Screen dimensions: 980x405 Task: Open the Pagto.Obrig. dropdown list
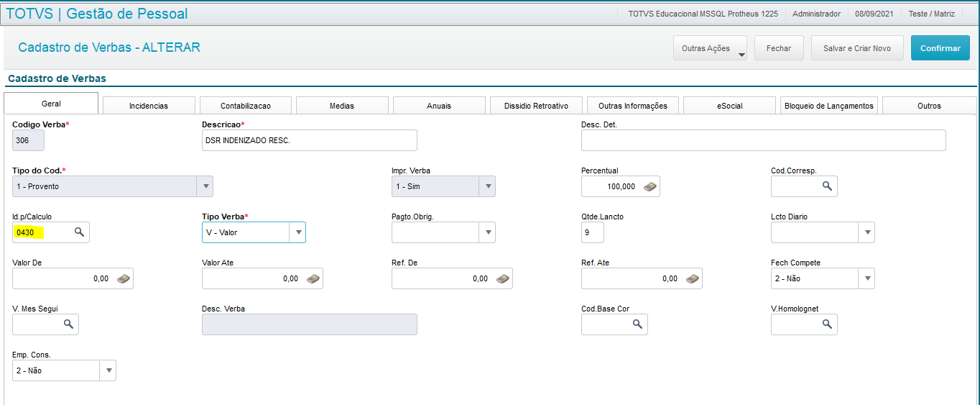coord(487,232)
